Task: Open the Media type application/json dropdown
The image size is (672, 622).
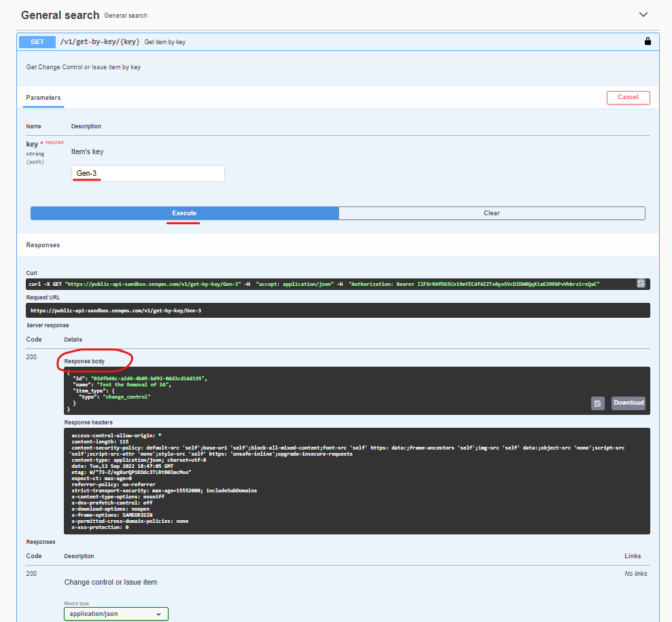Action: (x=116, y=613)
